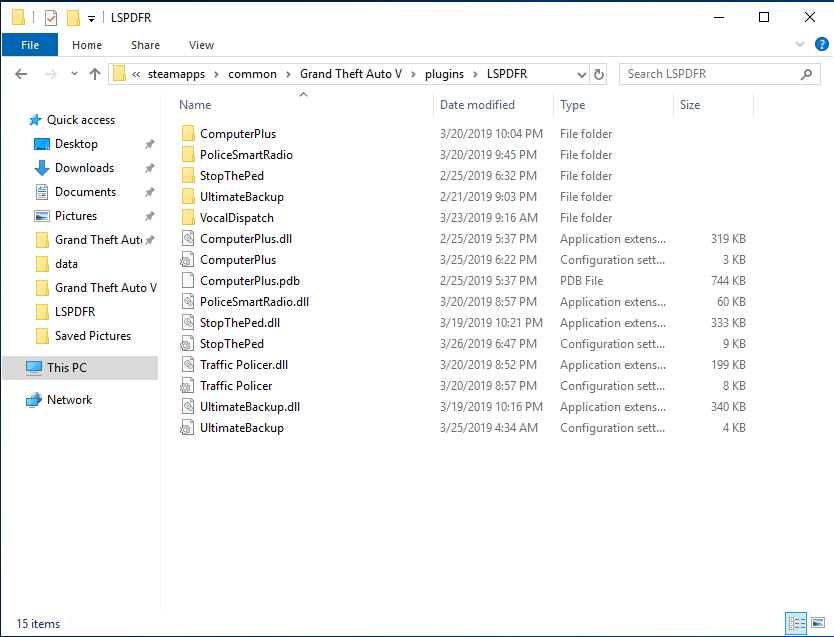834x637 pixels.
Task: Expand the ribbon with the chevron
Action: (799, 45)
